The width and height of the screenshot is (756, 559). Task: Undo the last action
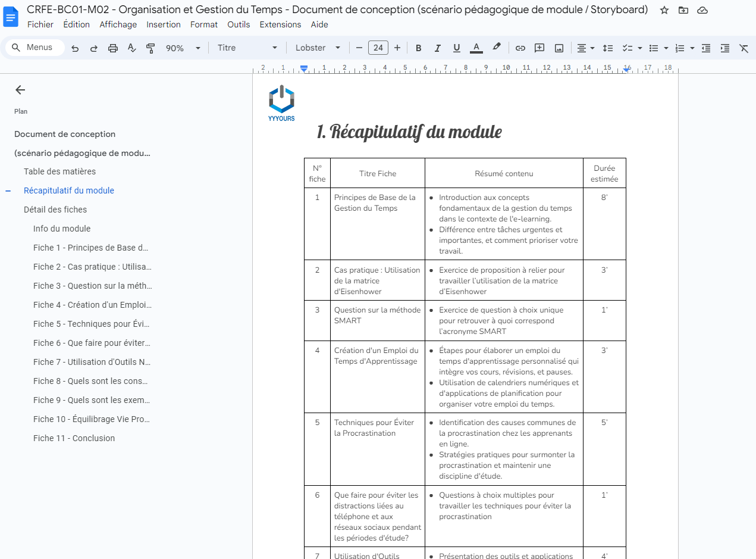75,48
